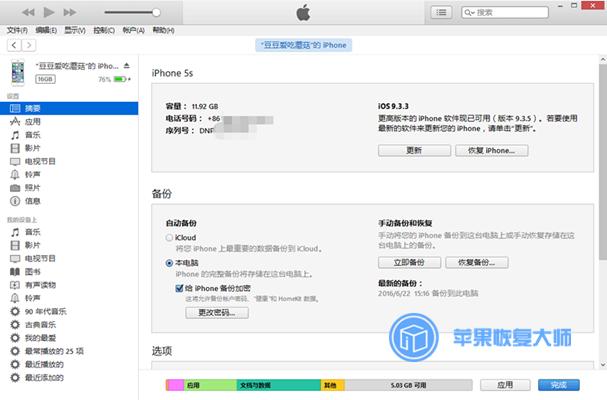The image size is (607, 400).
Task: Toggle 给 iPhone 备份加密 checkbox
Action: [x=179, y=288]
